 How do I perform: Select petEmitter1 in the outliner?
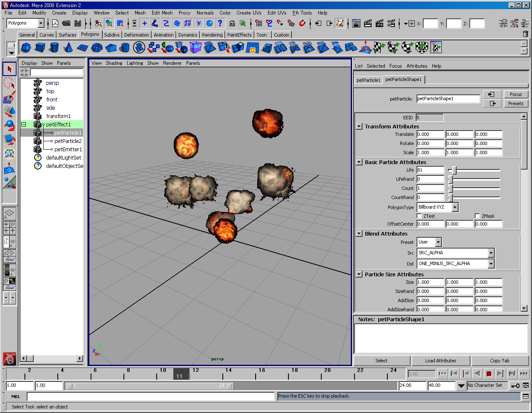coord(68,149)
